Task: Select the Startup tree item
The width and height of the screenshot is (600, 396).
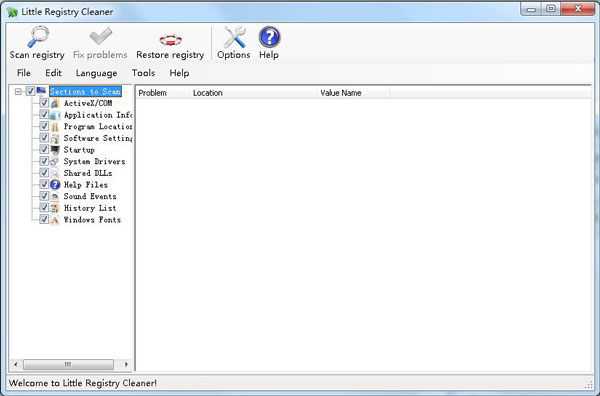Action: pyautogui.click(x=79, y=150)
